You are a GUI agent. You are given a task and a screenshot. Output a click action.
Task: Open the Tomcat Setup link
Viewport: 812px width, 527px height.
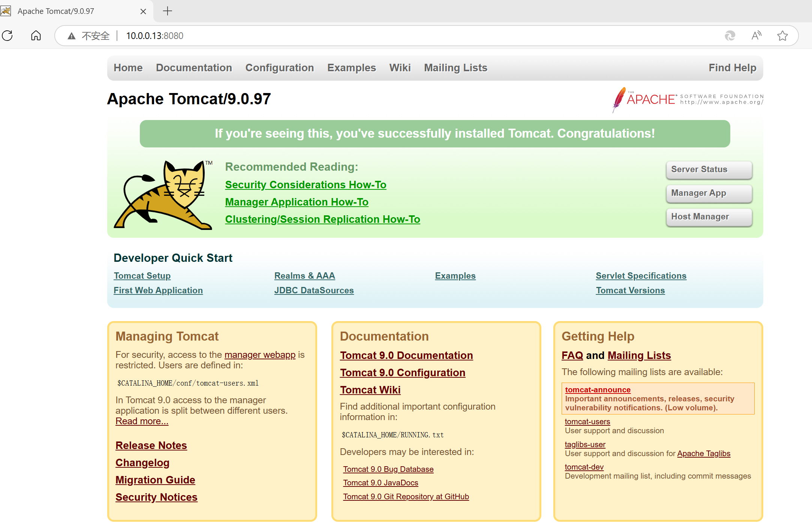(x=142, y=276)
